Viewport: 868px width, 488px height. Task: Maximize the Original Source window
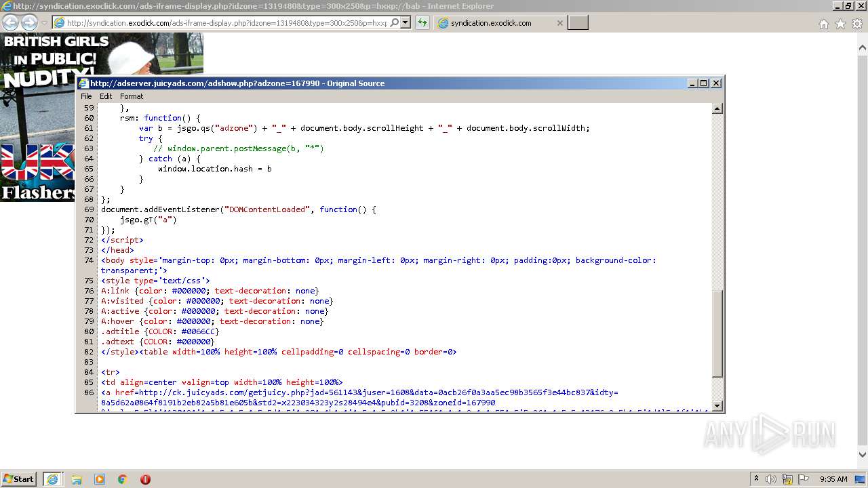point(704,83)
